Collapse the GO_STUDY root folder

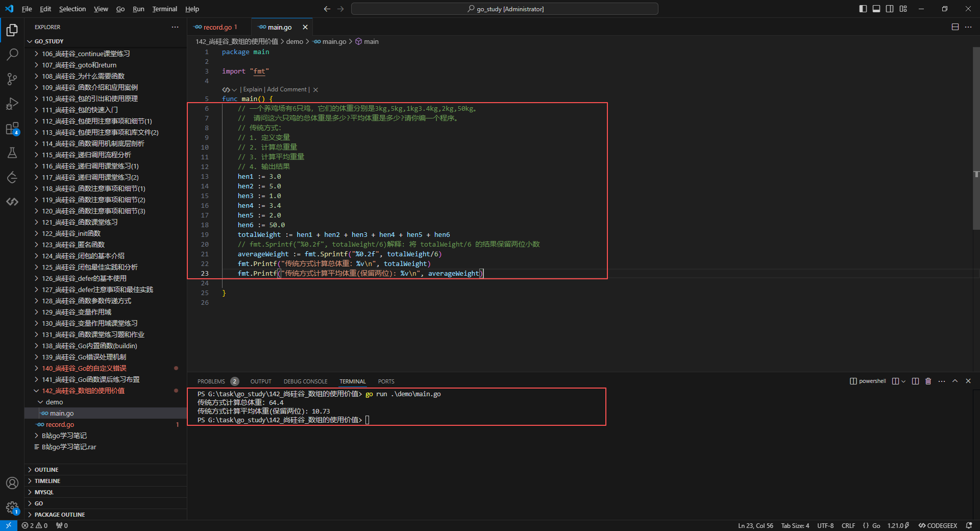106,41
